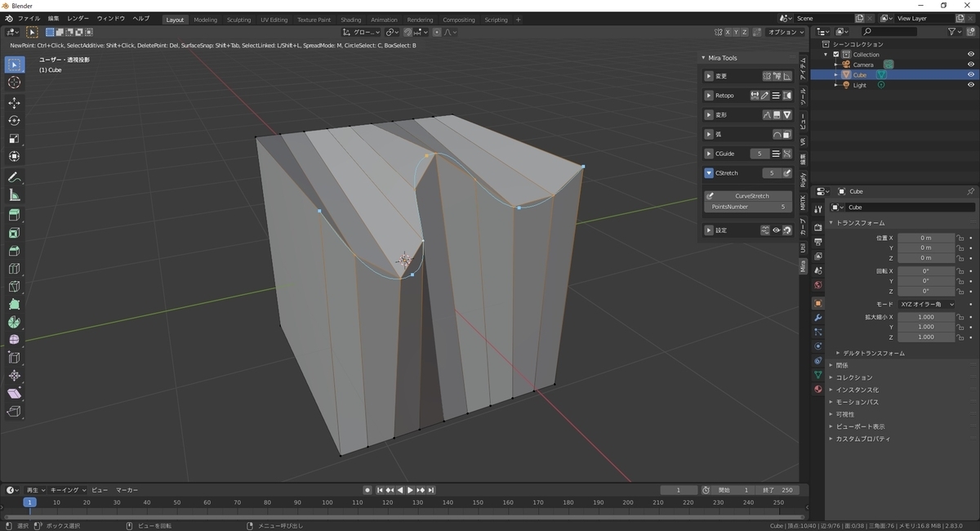This screenshot has height=531, width=980.
Task: Click the Location X value field
Action: click(x=926, y=238)
